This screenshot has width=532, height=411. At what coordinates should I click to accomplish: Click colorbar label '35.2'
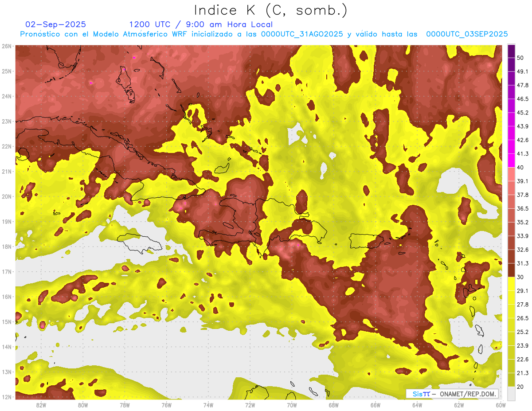(x=523, y=222)
